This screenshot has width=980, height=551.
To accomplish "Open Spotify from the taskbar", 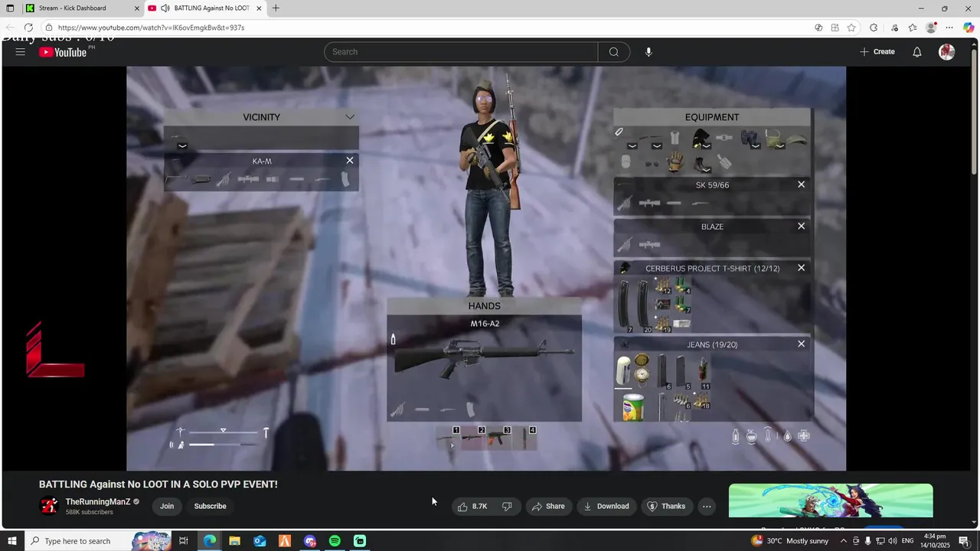I will [x=335, y=541].
